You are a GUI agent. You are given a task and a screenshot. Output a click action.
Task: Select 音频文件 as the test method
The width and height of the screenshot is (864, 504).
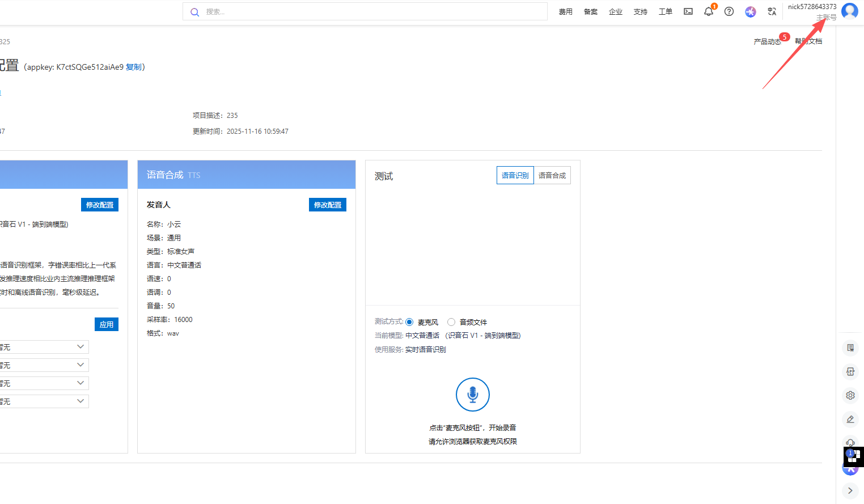click(x=451, y=321)
